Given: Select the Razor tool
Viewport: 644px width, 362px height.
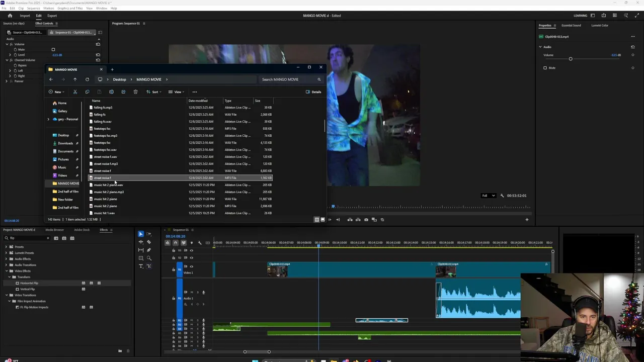Looking at the screenshot, I should 149,242.
